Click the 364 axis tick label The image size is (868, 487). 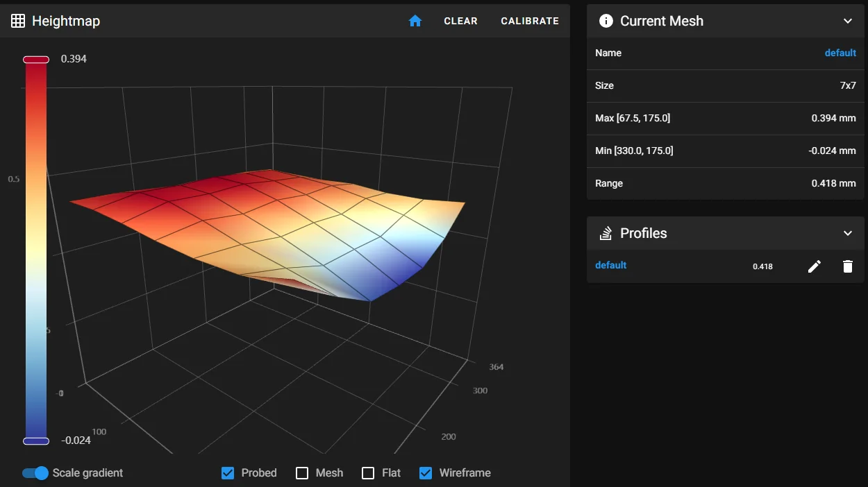pyautogui.click(x=496, y=366)
